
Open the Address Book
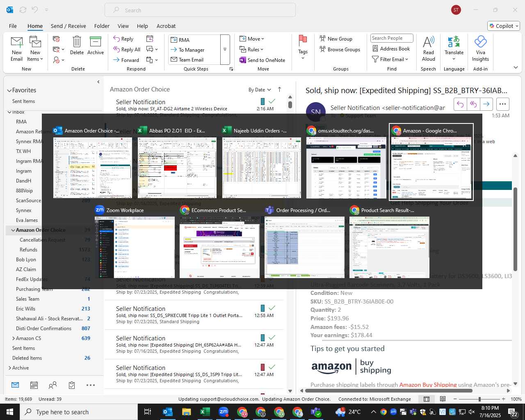(x=391, y=48)
